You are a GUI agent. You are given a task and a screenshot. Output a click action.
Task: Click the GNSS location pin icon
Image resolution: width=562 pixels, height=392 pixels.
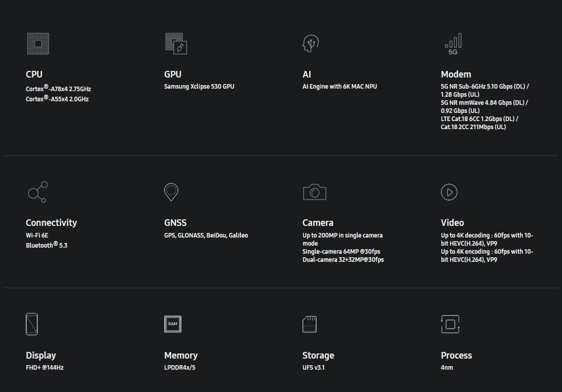point(171,192)
